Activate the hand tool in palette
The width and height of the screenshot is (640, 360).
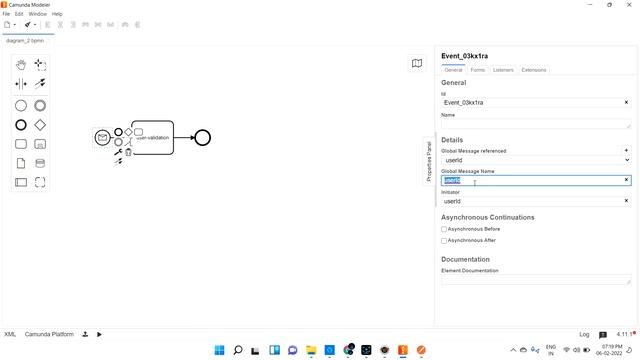[21, 64]
